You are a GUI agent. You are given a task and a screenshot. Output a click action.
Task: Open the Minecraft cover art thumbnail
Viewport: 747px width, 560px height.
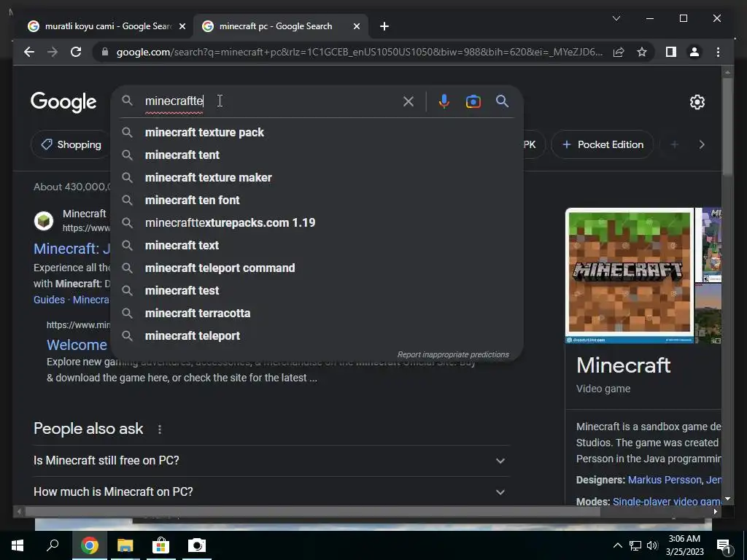click(630, 275)
